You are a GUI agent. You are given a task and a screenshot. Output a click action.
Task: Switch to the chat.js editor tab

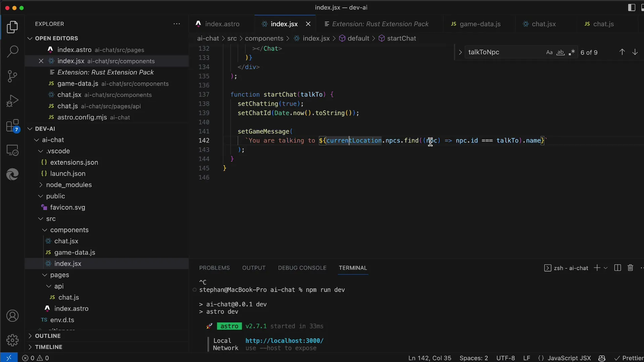(x=603, y=24)
